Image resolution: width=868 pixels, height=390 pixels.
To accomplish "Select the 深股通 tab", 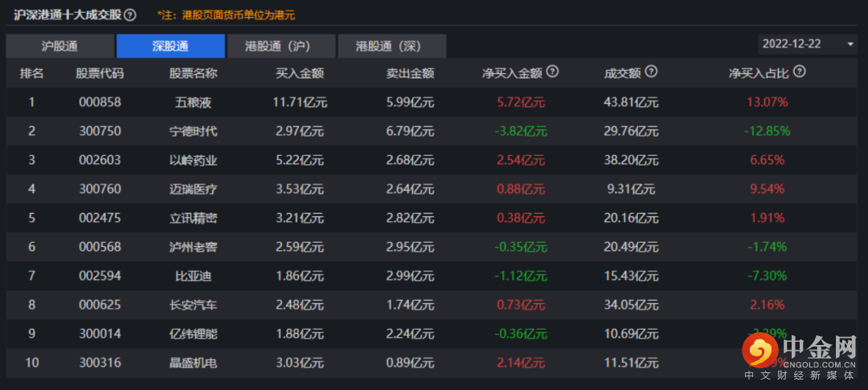I will [170, 46].
